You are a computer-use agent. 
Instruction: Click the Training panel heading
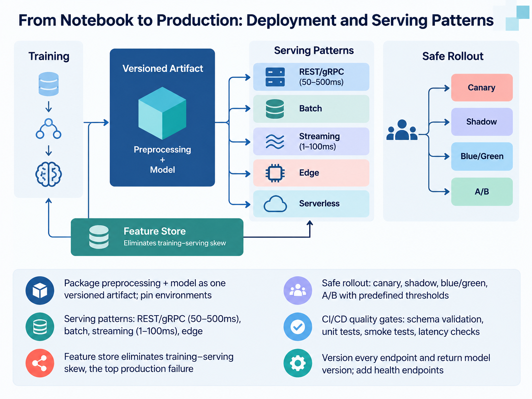49,56
